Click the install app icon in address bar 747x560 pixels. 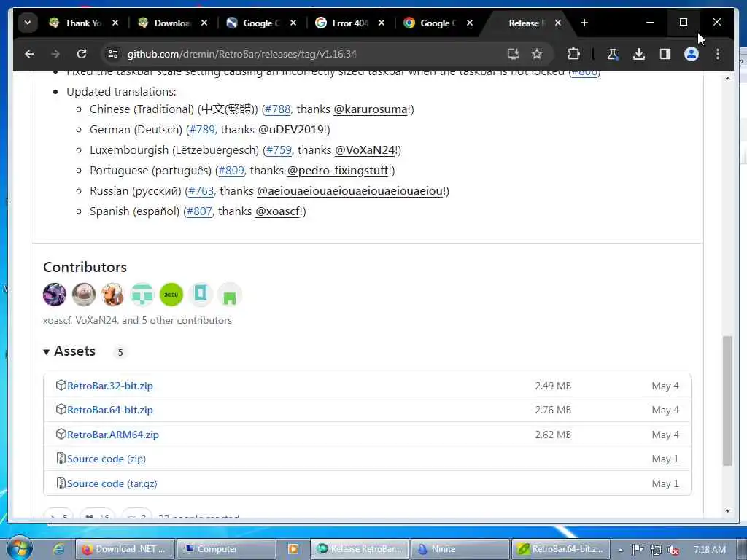click(x=513, y=54)
